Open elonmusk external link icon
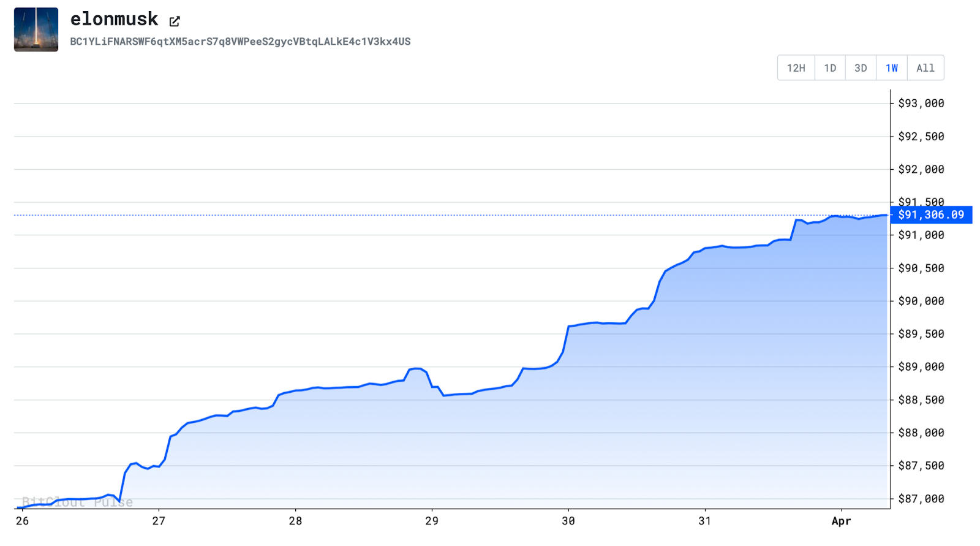 coord(175,21)
